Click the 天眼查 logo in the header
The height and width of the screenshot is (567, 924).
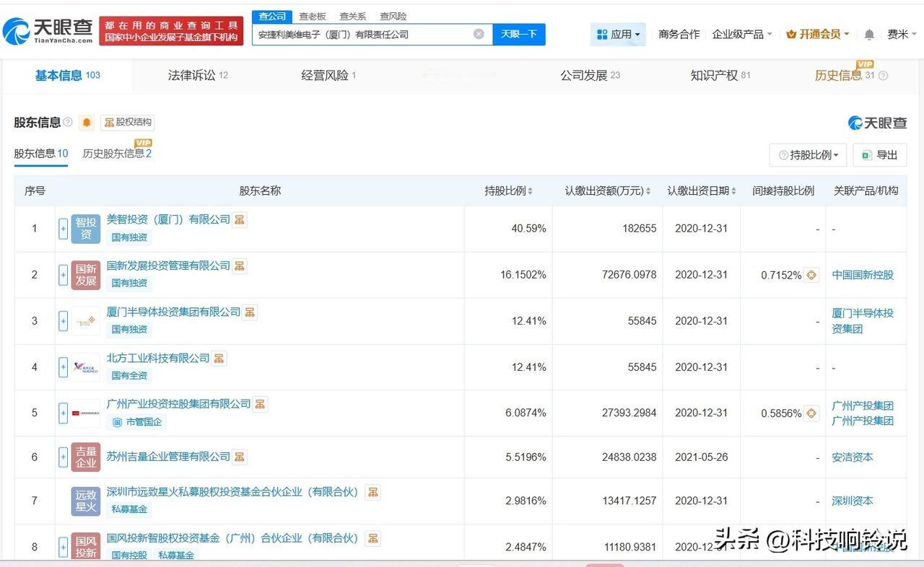[x=48, y=30]
